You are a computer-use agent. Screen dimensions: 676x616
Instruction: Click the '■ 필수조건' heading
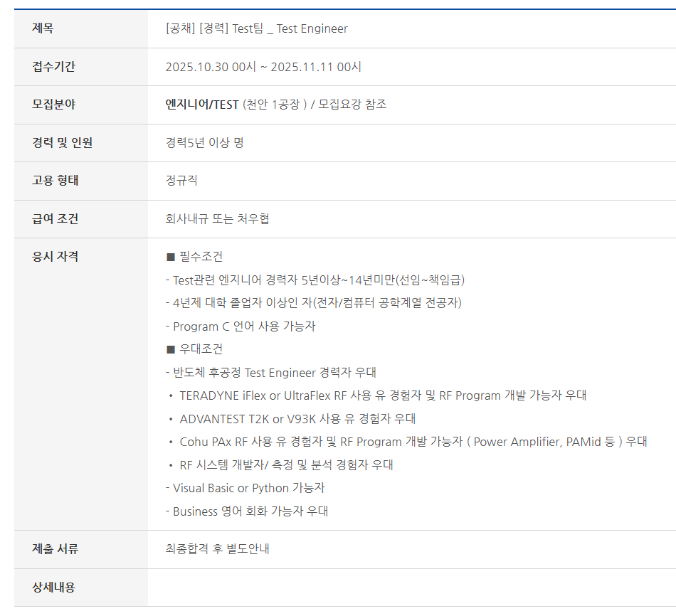click(x=194, y=257)
